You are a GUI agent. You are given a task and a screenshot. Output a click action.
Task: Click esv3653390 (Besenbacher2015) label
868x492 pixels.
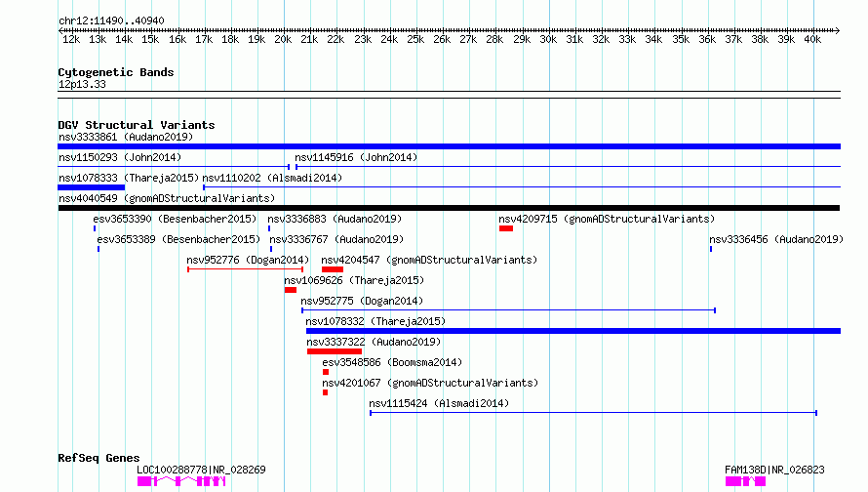point(175,219)
